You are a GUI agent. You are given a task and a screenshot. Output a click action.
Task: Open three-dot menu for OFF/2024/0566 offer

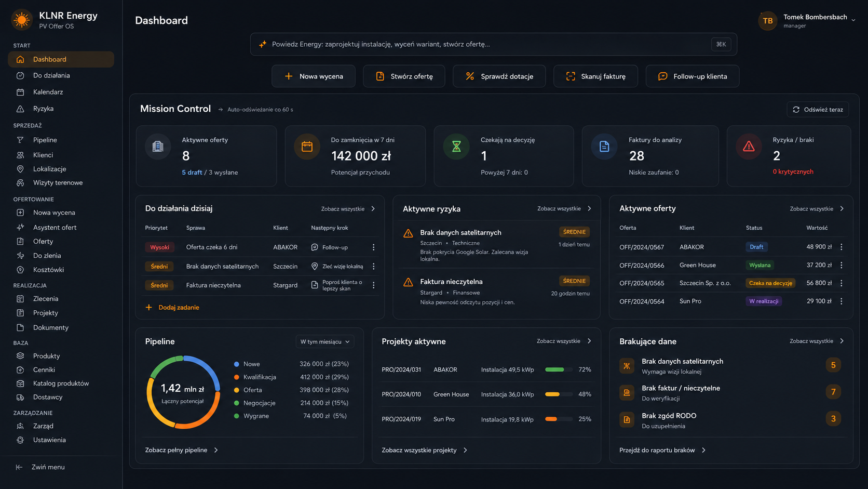pos(842,265)
